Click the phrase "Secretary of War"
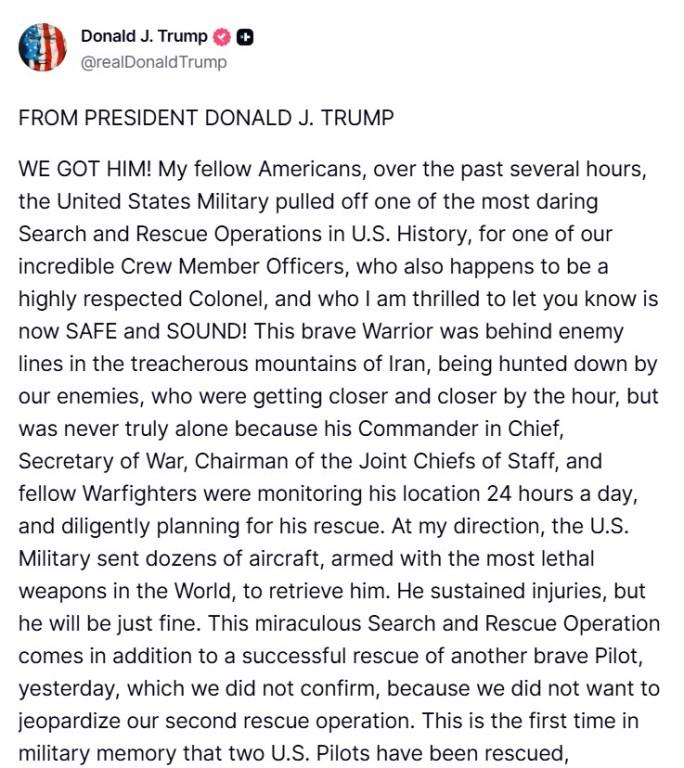The width and height of the screenshot is (684, 768). point(97,461)
